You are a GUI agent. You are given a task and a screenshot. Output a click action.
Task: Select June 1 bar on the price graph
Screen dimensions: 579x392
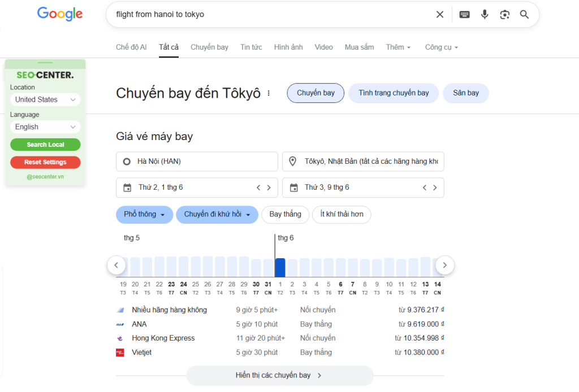(x=280, y=265)
